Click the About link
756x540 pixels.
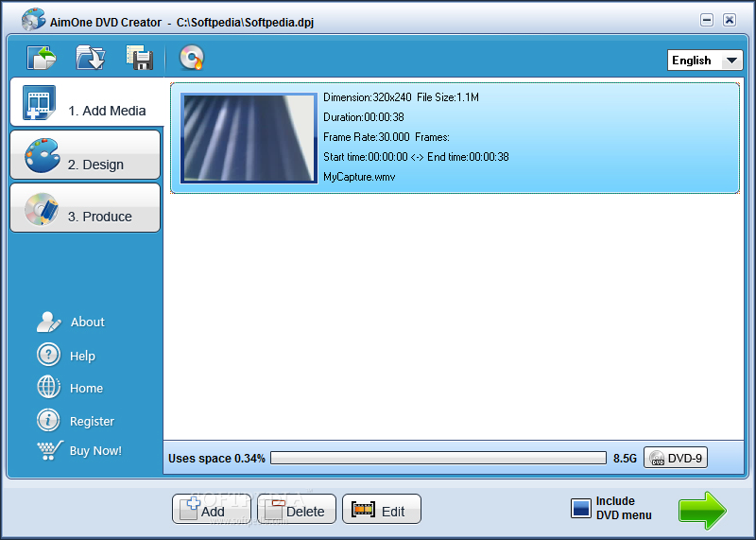pos(87,322)
